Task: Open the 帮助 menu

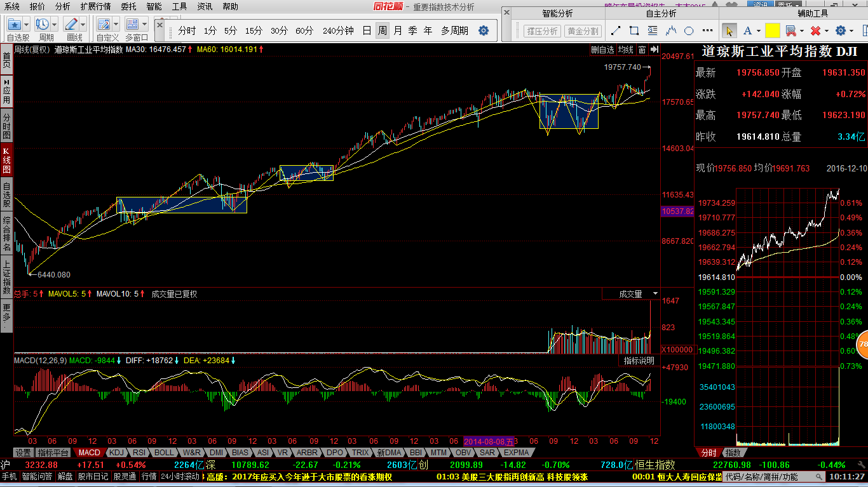Action: click(230, 6)
